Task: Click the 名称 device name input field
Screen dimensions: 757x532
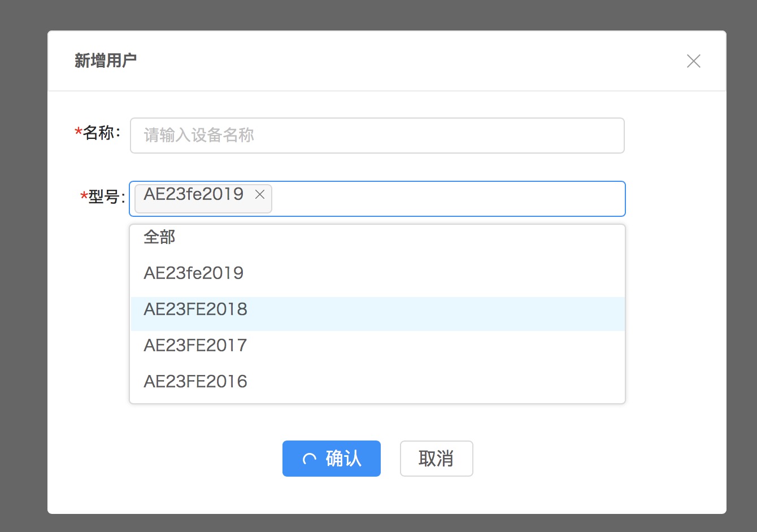Action: click(377, 136)
